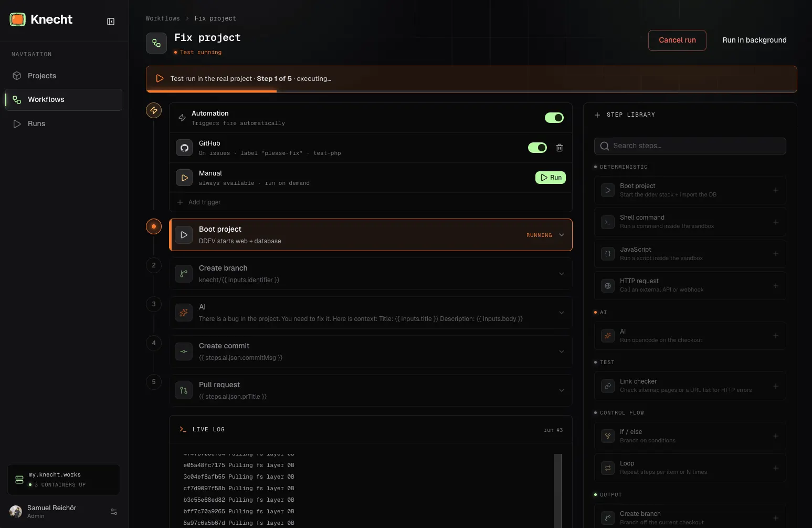812x528 pixels.
Task: Toggle the Automation triggers switch
Action: (x=554, y=118)
